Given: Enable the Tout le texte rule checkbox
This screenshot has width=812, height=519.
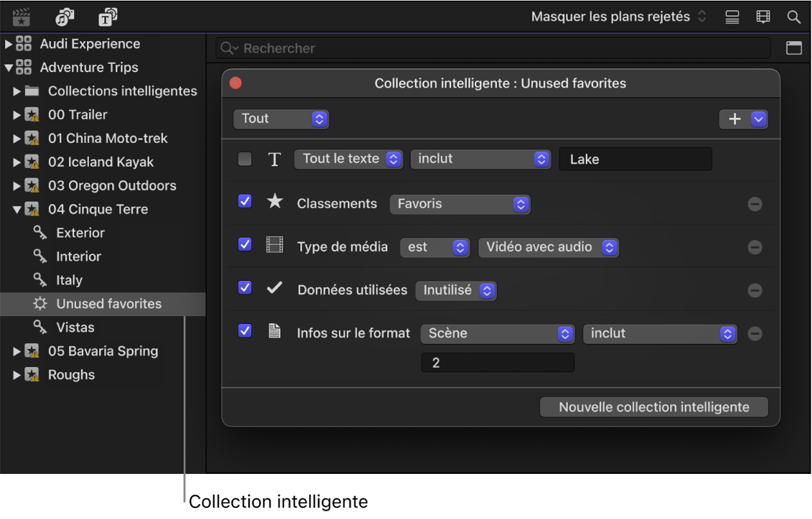Looking at the screenshot, I should [x=245, y=158].
